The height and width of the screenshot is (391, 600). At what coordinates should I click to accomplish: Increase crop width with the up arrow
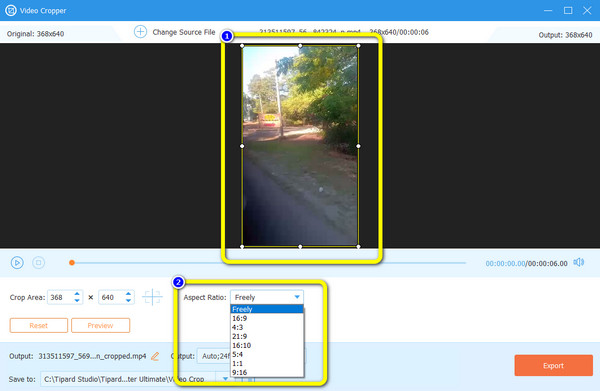(77, 294)
